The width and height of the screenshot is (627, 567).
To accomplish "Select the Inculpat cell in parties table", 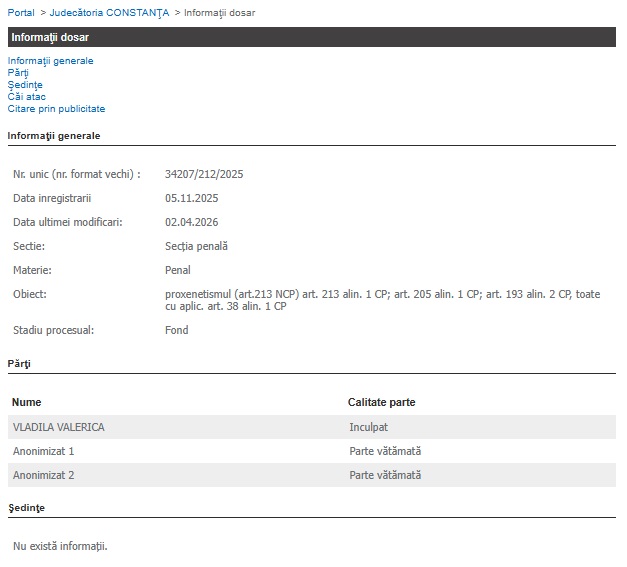I will [368, 427].
